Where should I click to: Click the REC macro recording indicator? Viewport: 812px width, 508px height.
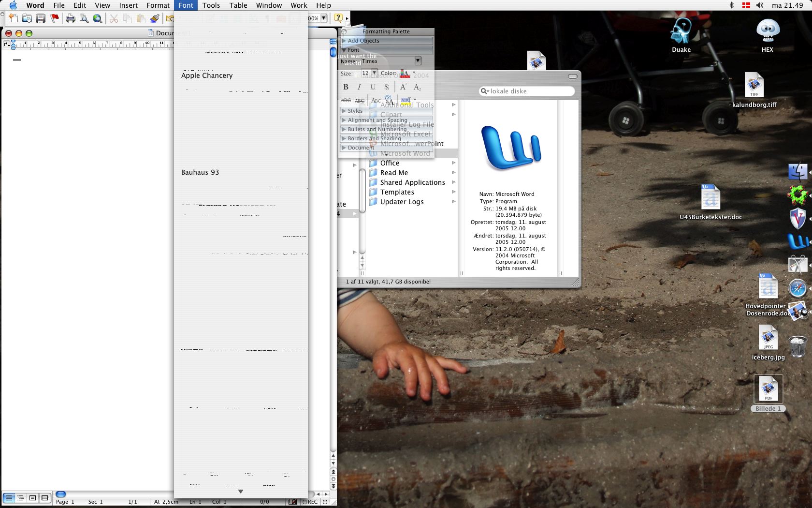(x=310, y=502)
